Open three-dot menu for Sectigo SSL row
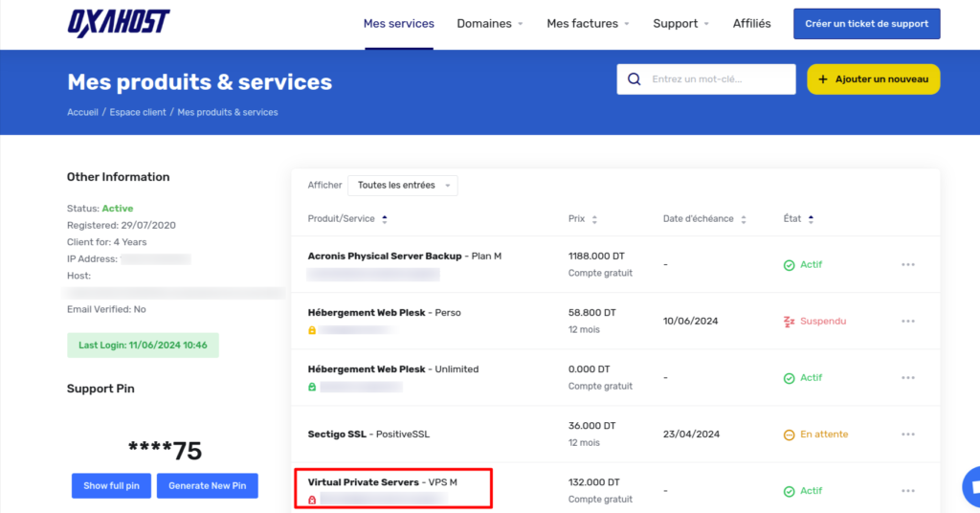 point(907,435)
